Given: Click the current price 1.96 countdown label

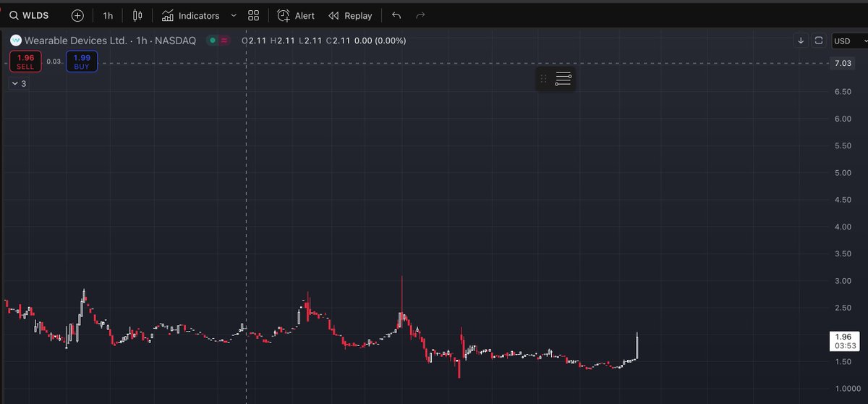Looking at the screenshot, I should (x=845, y=342).
